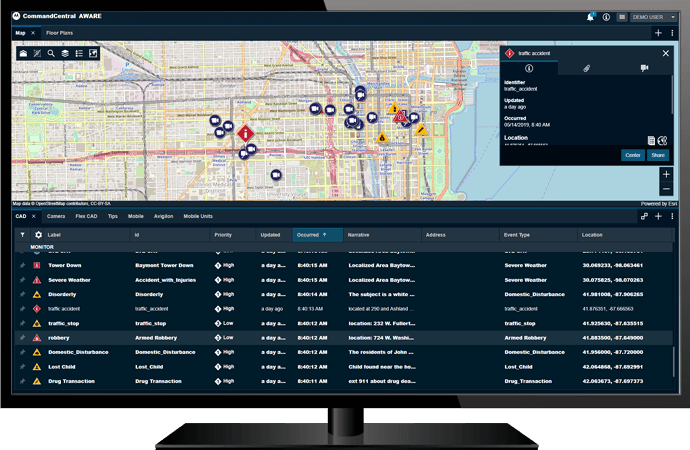Open the globe icon next to Location
Screen dimensions: 690x450
pyautogui.click(x=663, y=140)
